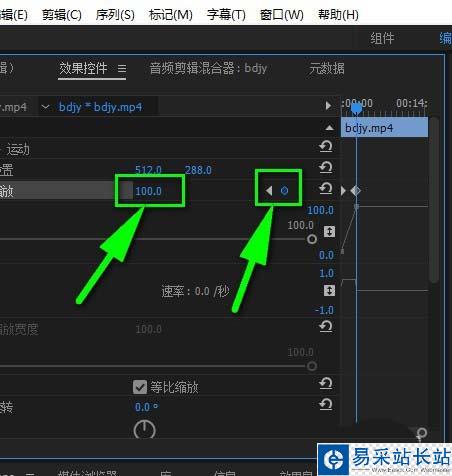Go to previous keyframe for scale

(269, 191)
